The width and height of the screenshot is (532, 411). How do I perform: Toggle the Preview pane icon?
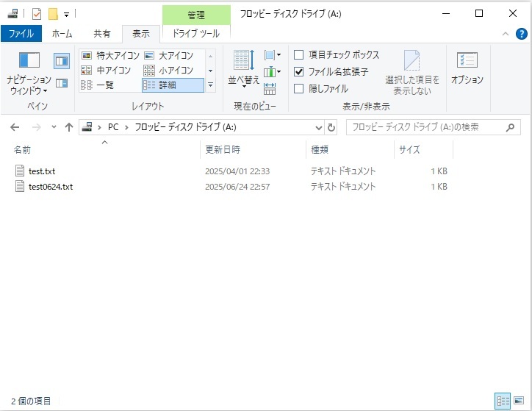click(62, 61)
